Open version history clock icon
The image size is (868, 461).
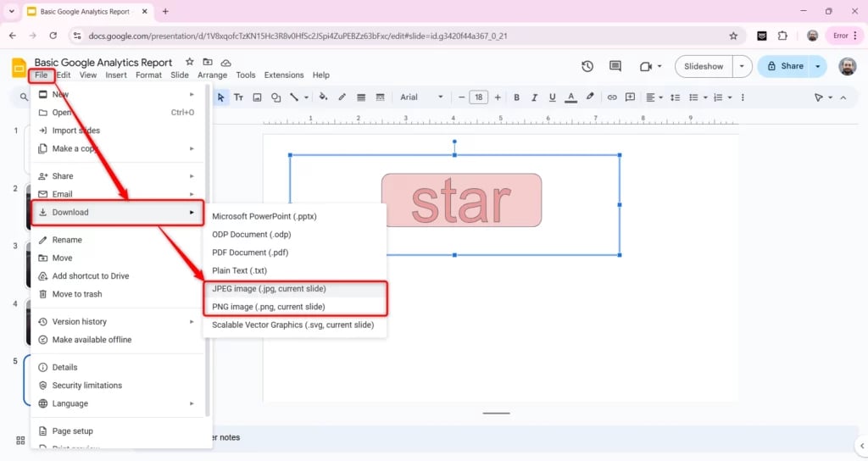coord(587,66)
